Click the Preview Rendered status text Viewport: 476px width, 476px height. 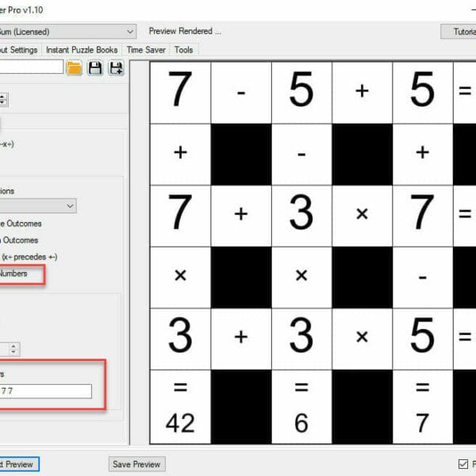pos(185,31)
